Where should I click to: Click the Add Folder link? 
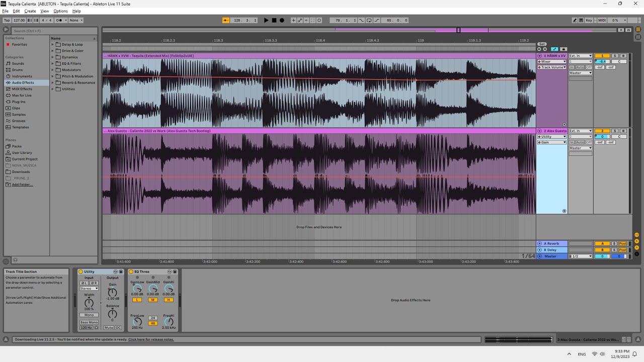[x=22, y=185]
